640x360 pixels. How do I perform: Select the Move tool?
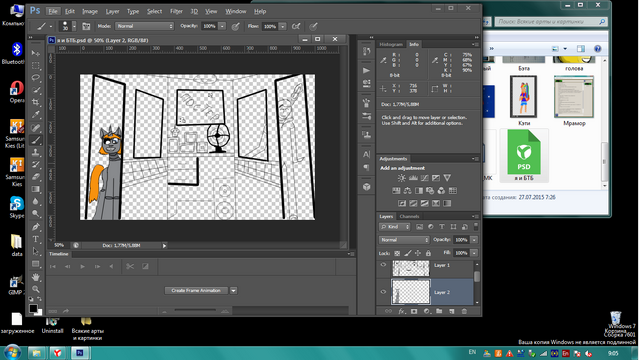pos(36,53)
